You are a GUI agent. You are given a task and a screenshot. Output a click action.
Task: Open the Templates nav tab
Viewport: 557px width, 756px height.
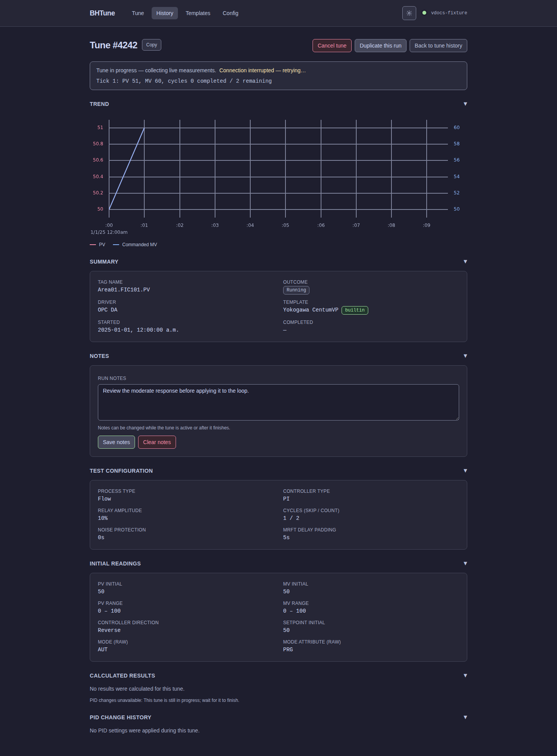coord(198,13)
